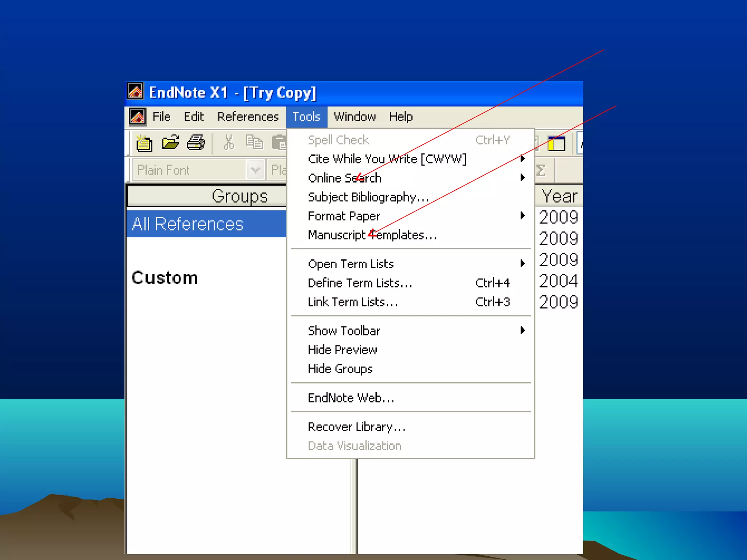The image size is (747, 560).
Task: Open EndNote Web from Tools menu
Action: click(x=351, y=398)
